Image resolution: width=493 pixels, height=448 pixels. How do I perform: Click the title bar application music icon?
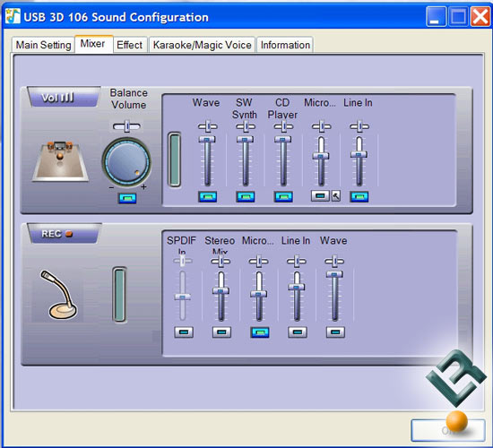coord(13,16)
